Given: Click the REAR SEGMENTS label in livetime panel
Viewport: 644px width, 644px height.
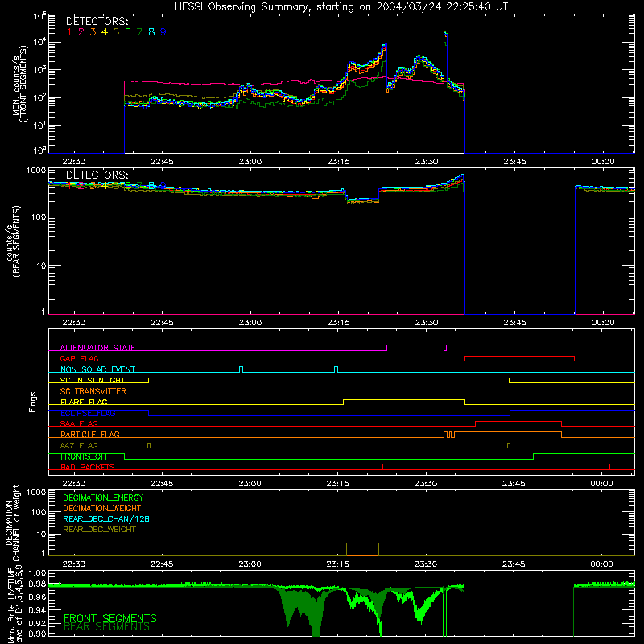Looking at the screenshot, I should click(x=106, y=627).
